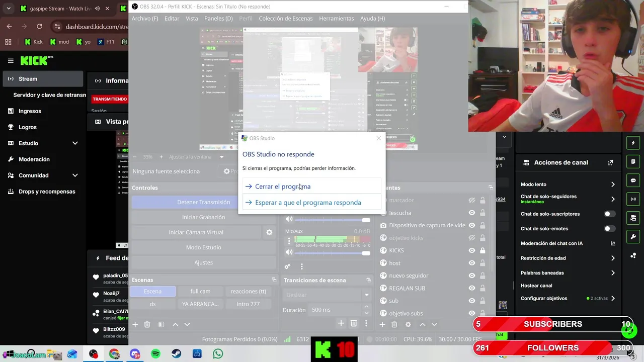Expand 'Chat de solo-seguidores' options

pyautogui.click(x=612, y=199)
